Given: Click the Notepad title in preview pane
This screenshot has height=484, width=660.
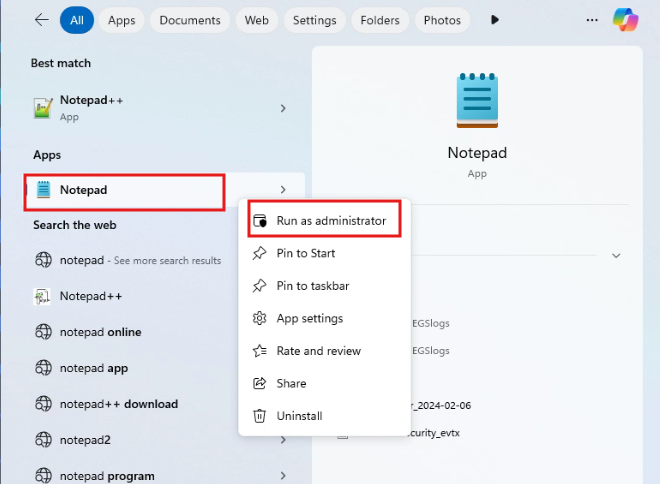Looking at the screenshot, I should 477,153.
